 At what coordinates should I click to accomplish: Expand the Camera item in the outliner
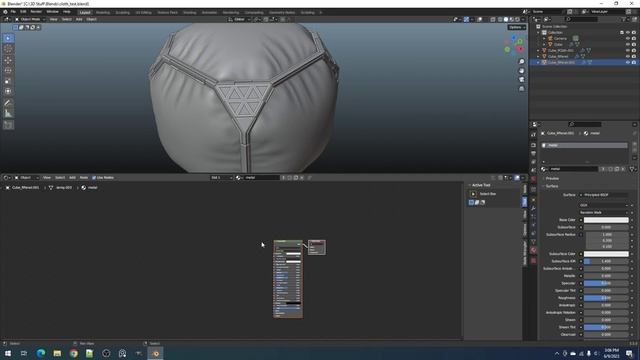pyautogui.click(x=544, y=38)
